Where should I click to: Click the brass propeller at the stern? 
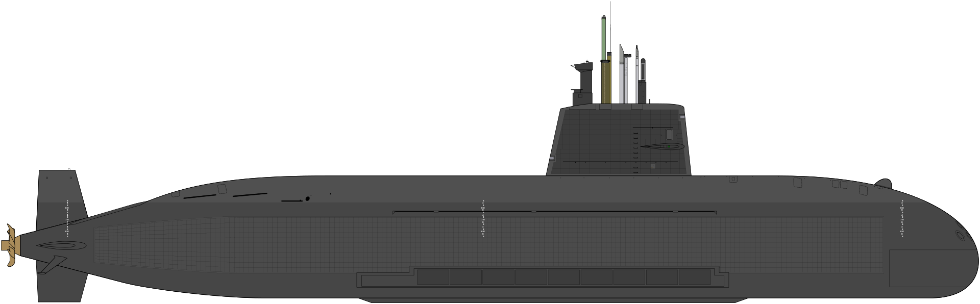10,245
